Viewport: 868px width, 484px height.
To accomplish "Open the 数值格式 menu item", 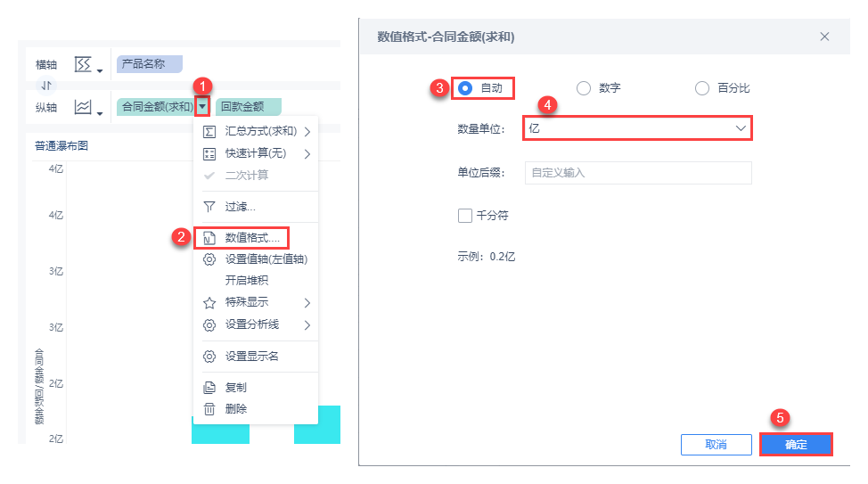I will coord(252,238).
